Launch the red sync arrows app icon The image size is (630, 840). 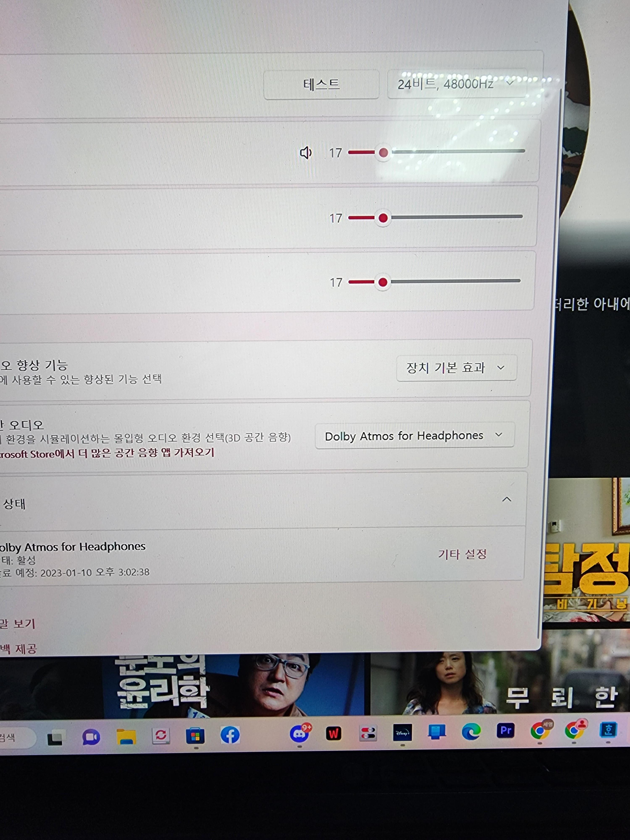click(161, 736)
